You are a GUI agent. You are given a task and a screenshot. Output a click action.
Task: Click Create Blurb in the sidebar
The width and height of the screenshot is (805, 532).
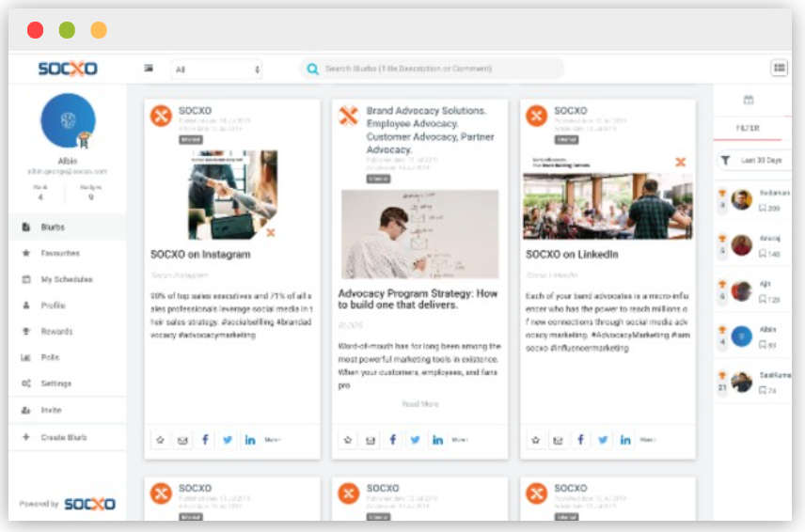[x=67, y=437]
